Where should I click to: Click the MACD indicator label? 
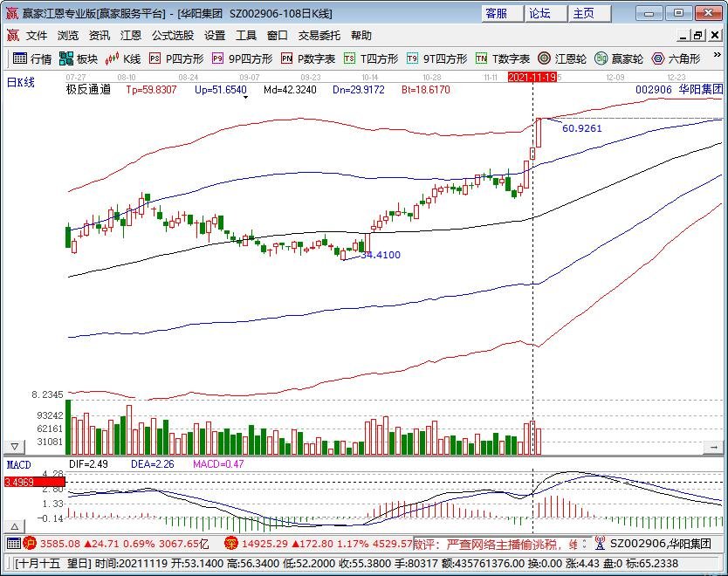pos(18,464)
